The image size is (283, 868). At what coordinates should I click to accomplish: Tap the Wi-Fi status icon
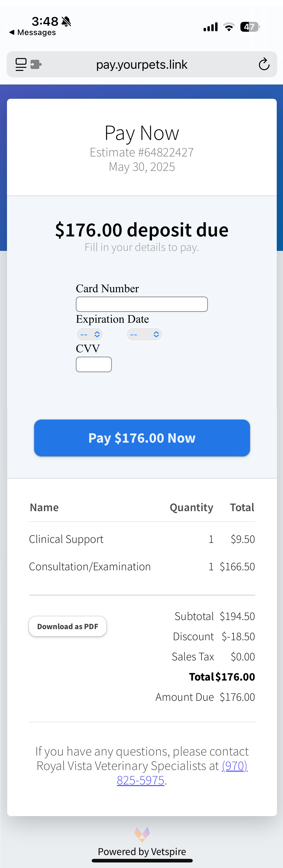(x=229, y=27)
